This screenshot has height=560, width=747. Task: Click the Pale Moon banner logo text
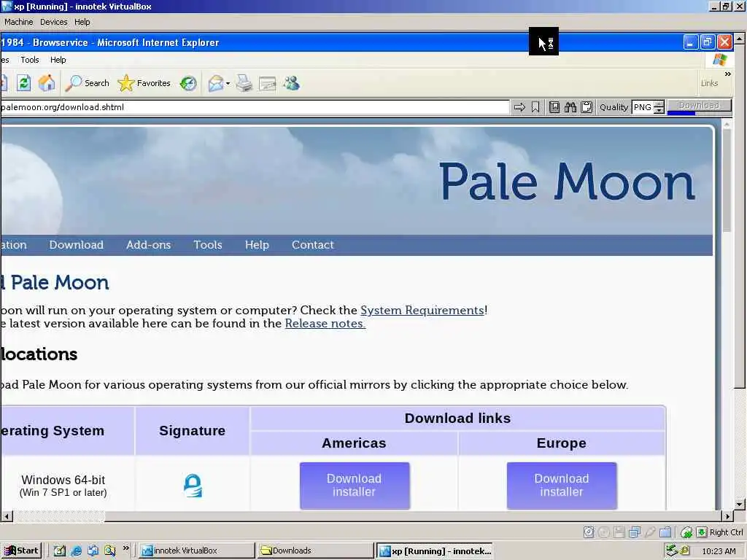[566, 182]
